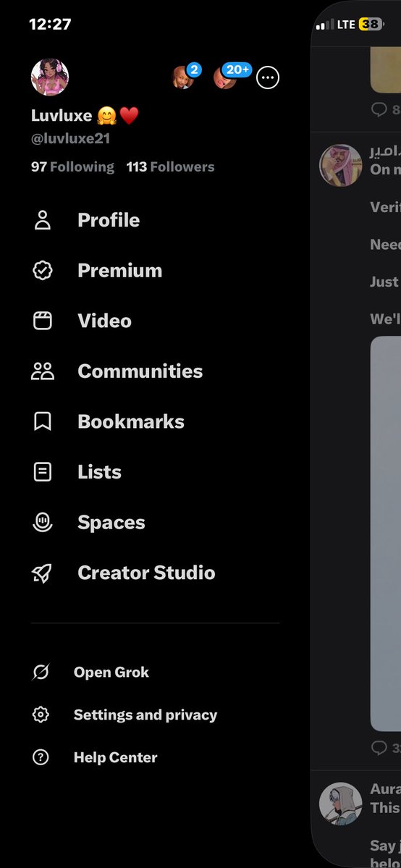Tap the Bookmarks ribbon icon

43,421
